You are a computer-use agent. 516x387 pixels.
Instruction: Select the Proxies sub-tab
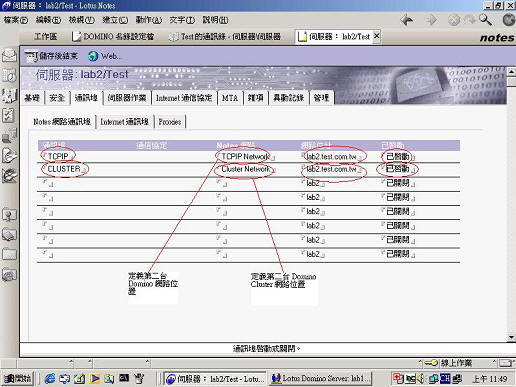[170, 122]
